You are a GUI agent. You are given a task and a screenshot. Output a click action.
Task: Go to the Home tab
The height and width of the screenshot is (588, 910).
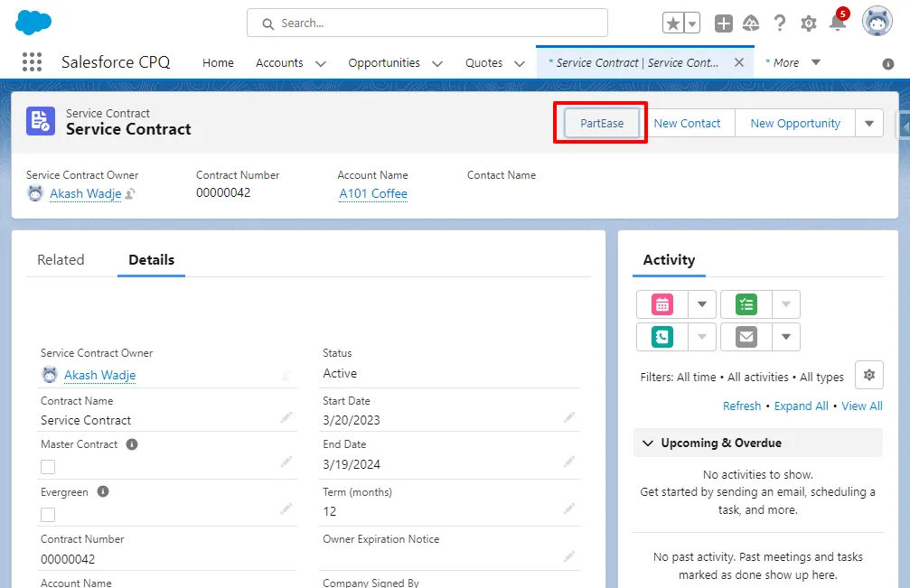[218, 62]
